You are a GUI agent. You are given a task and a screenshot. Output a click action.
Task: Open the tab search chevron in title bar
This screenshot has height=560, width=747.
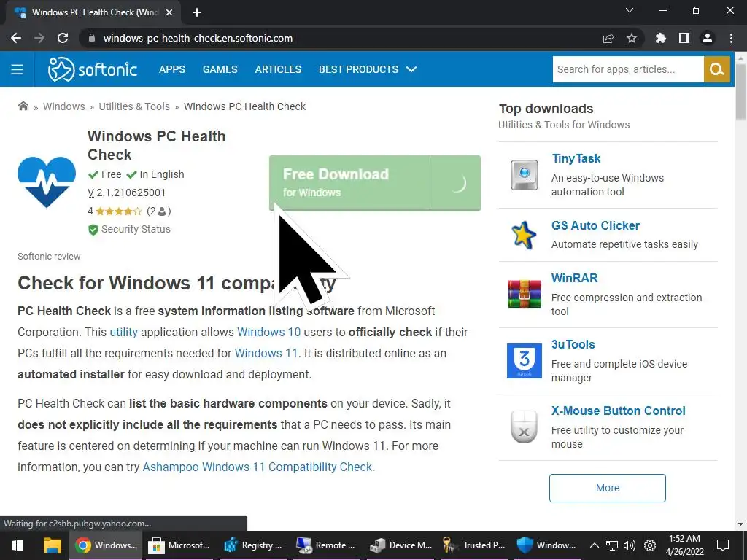tap(630, 10)
